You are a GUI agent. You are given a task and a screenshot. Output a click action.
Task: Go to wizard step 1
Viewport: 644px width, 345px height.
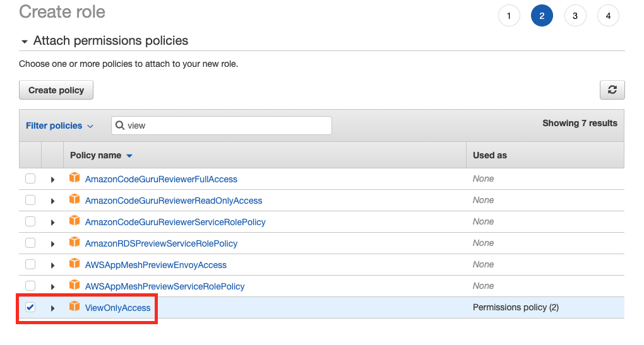(509, 16)
